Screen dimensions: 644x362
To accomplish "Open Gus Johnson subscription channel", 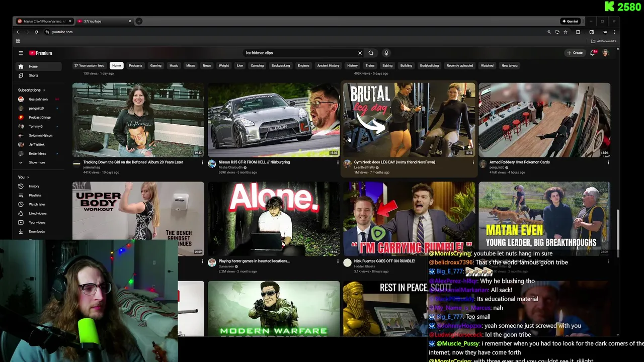I will [x=38, y=99].
